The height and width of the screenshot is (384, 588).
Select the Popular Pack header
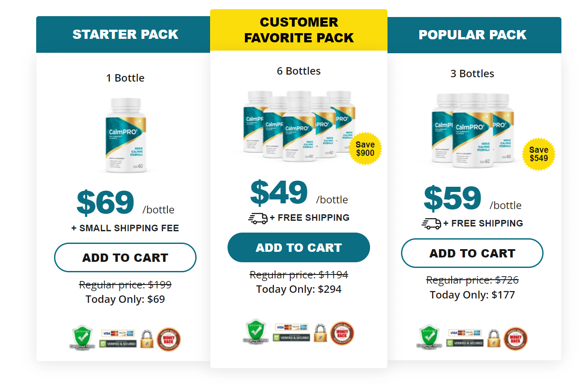coord(472,35)
